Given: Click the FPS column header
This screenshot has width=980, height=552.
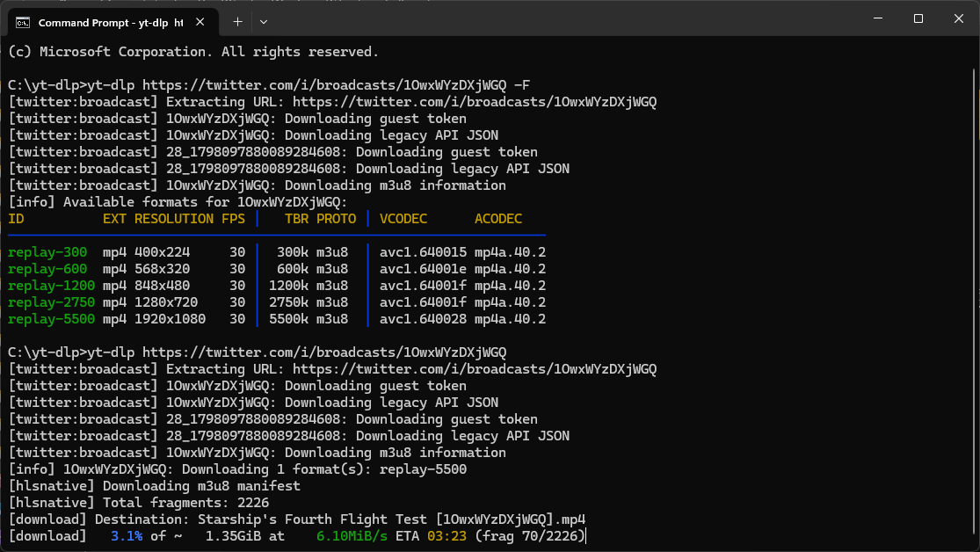Looking at the screenshot, I should pyautogui.click(x=233, y=219).
